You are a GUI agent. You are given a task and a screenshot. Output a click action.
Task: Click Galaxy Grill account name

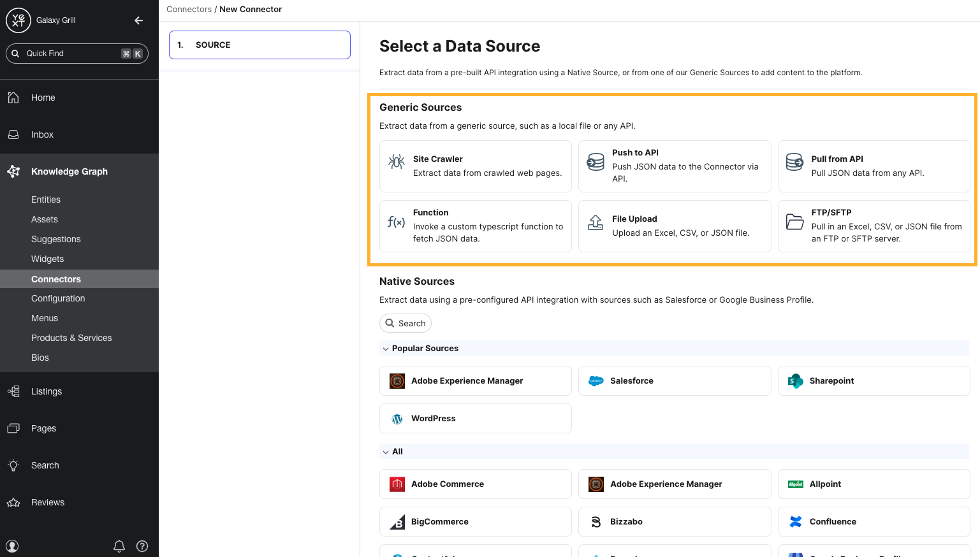point(56,20)
